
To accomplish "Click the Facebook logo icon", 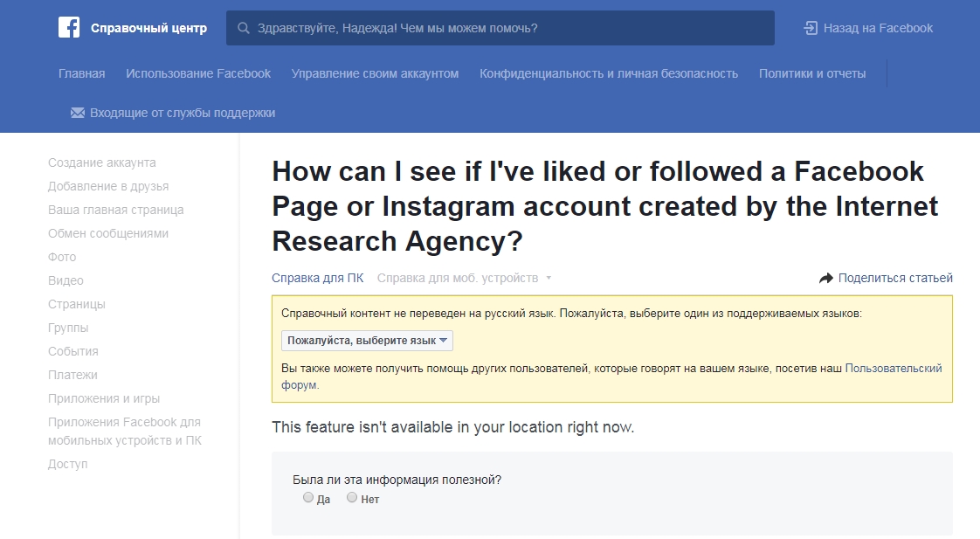I will (69, 27).
